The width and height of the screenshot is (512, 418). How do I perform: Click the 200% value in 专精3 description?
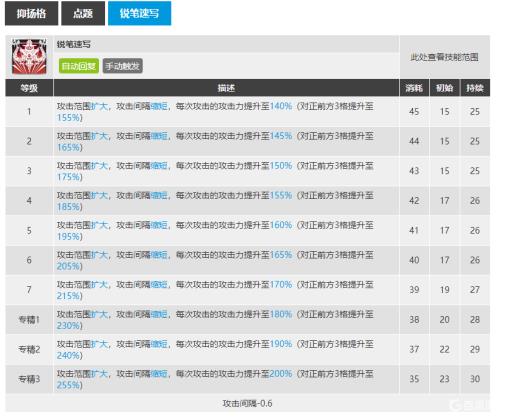281,374
